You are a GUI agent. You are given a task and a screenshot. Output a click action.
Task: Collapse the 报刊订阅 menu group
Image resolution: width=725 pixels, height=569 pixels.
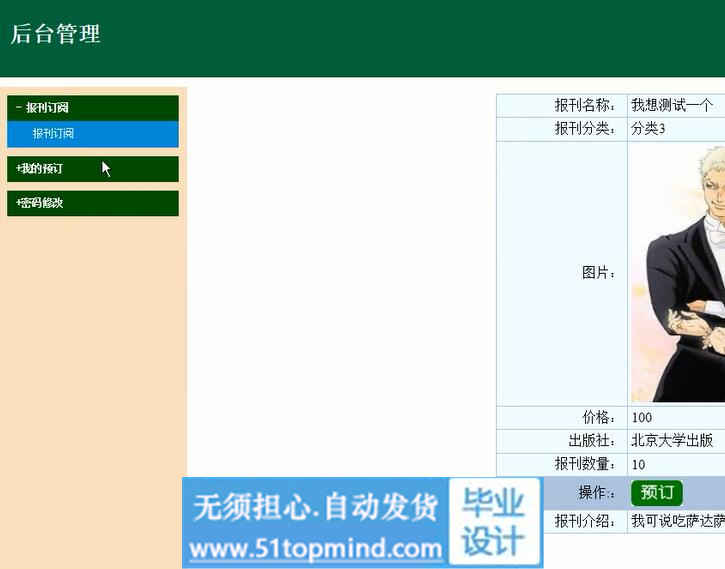click(92, 108)
